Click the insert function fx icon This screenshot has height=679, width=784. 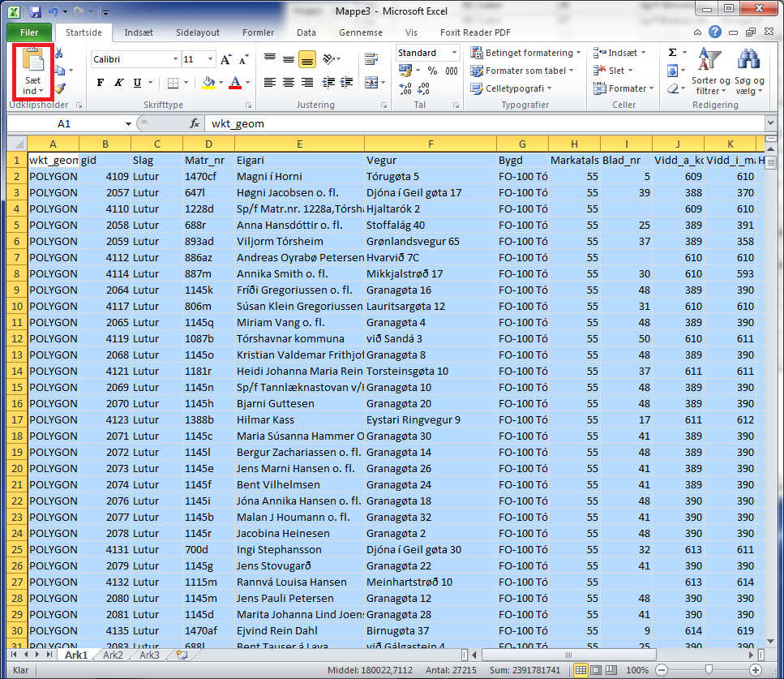(195, 123)
